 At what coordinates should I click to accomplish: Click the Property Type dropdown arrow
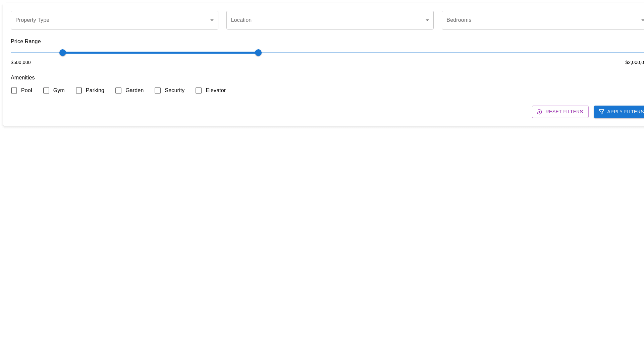[212, 20]
